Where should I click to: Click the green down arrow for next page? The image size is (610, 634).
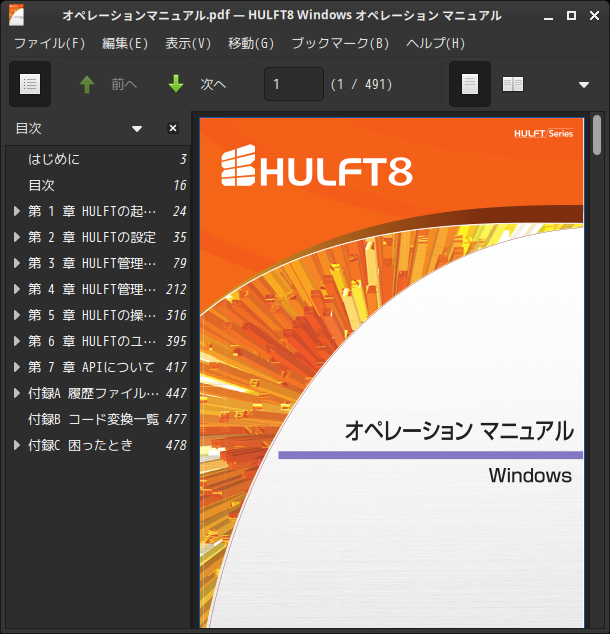point(176,84)
